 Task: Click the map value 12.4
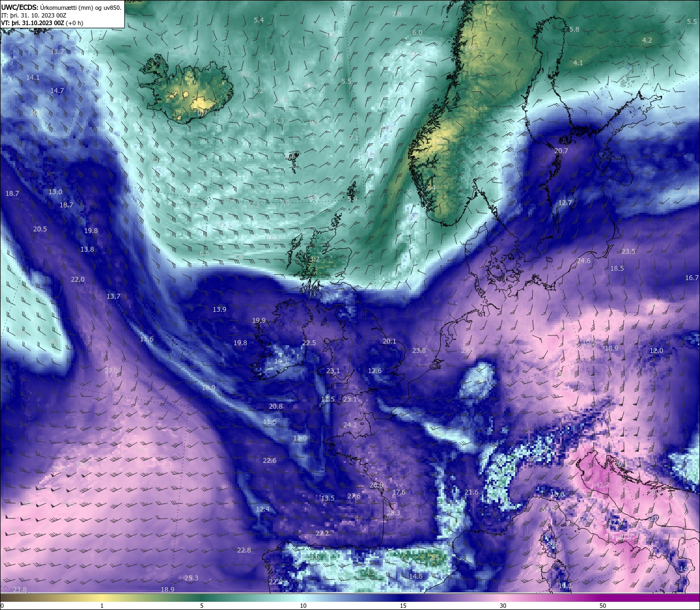[x=262, y=509]
